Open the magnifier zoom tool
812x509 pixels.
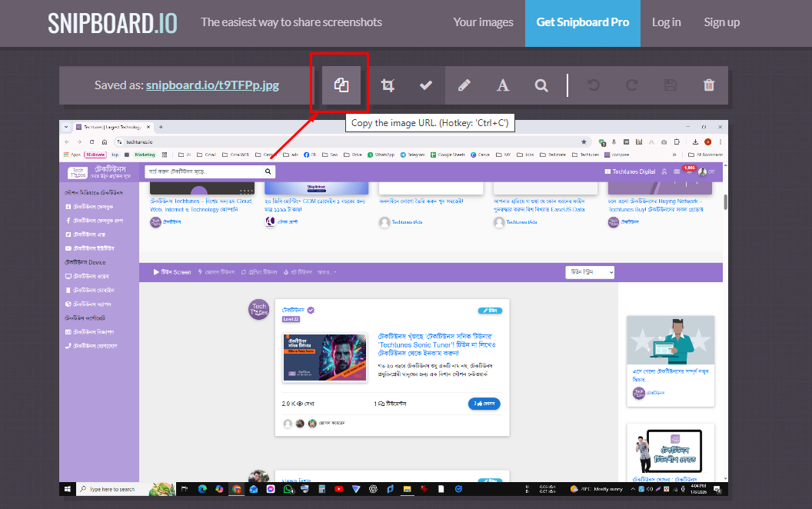click(541, 85)
